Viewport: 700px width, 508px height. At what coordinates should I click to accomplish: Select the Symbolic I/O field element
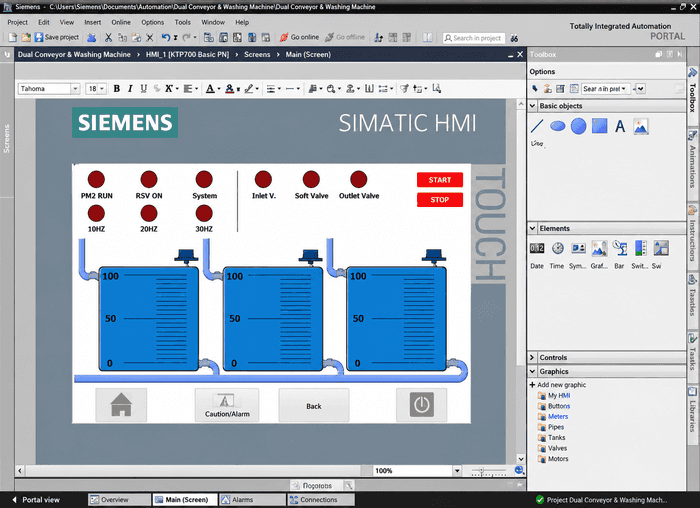click(x=578, y=248)
